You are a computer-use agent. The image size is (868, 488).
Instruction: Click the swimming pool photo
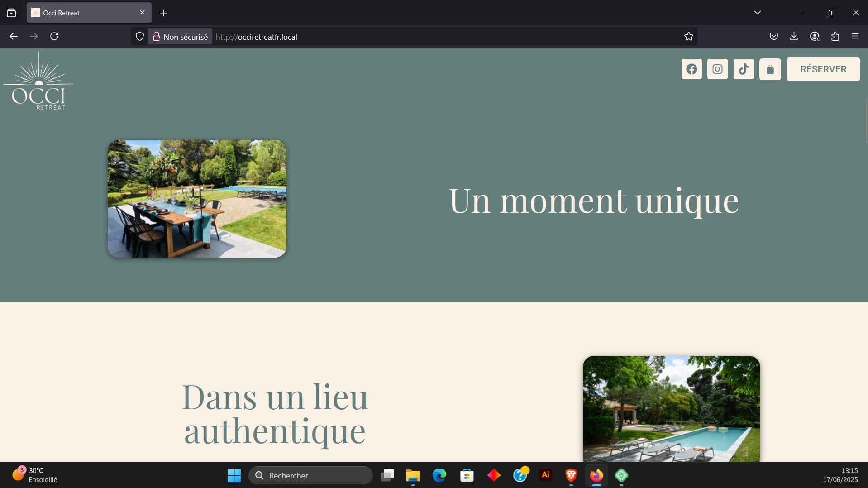672,409
